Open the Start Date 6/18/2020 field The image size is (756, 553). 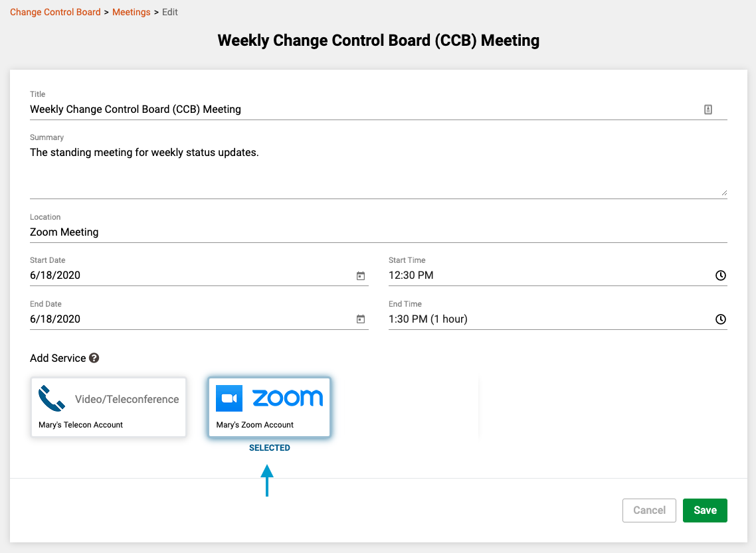point(199,276)
